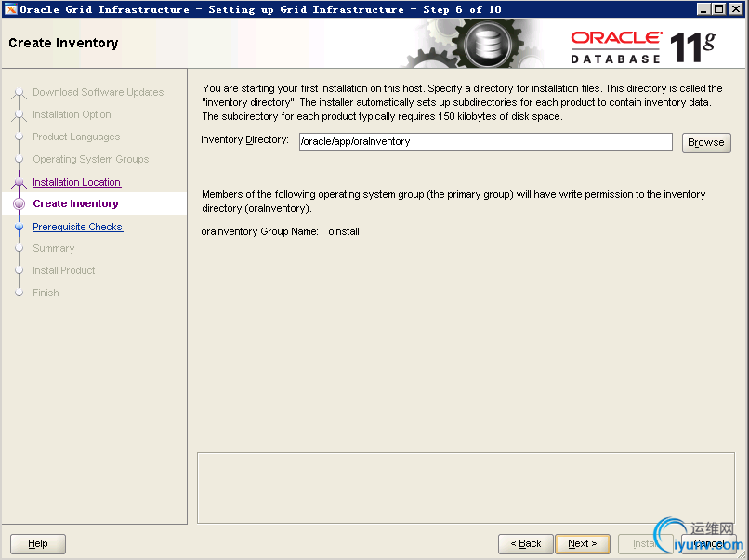Click the database gear graphic in header
The width and height of the screenshot is (749, 560).
coord(487,45)
